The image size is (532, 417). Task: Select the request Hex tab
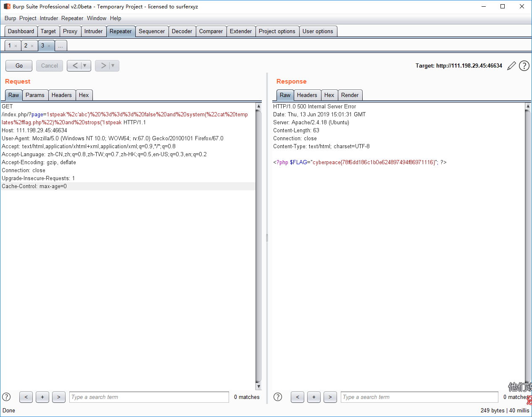84,95
